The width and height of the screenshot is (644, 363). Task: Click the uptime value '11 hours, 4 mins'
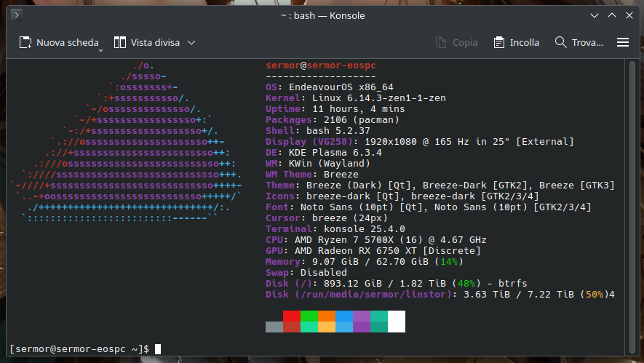(x=359, y=109)
